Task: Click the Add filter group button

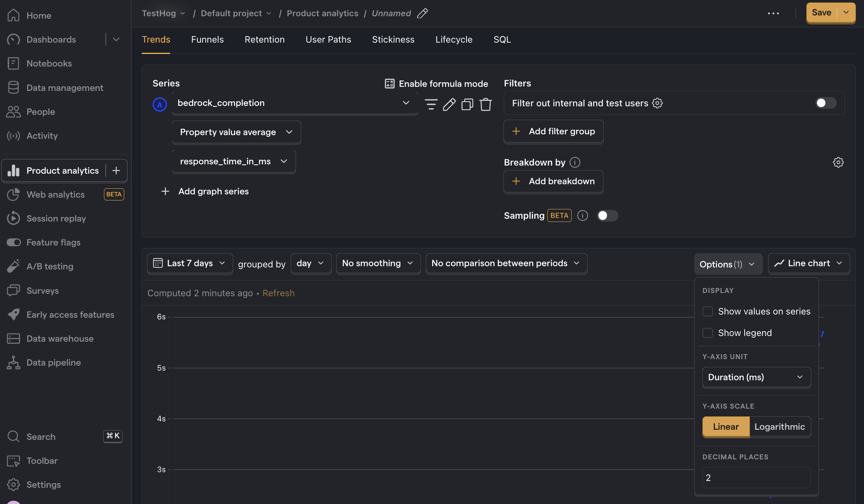Action: pos(553,131)
